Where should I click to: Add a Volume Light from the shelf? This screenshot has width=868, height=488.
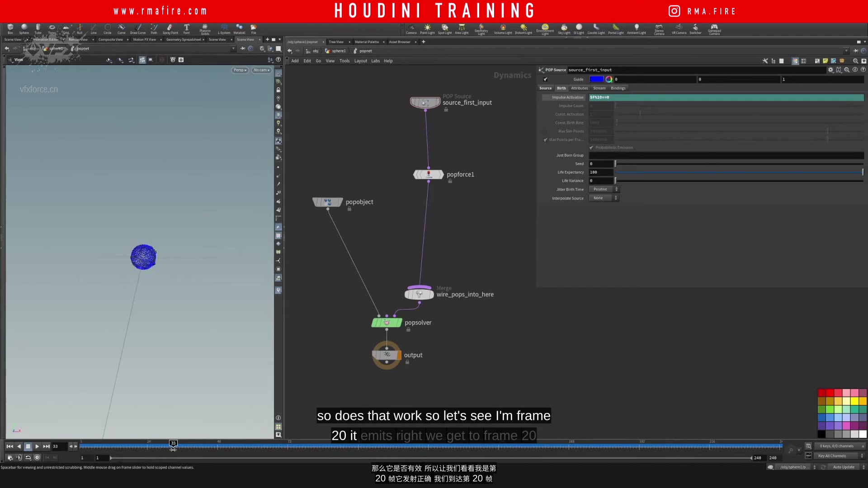[503, 29]
